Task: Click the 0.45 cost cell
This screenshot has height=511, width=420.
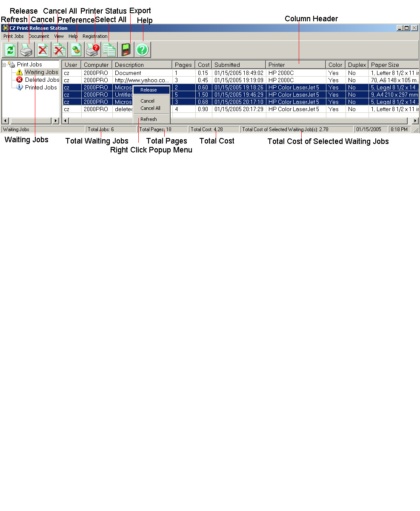Action: pyautogui.click(x=203, y=80)
